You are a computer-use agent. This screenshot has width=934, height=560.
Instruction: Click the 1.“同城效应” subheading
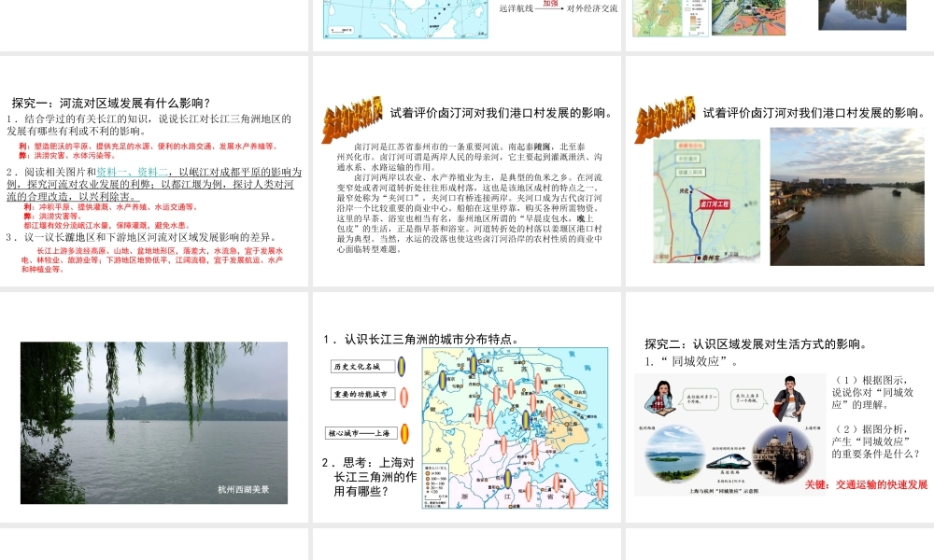tap(691, 361)
